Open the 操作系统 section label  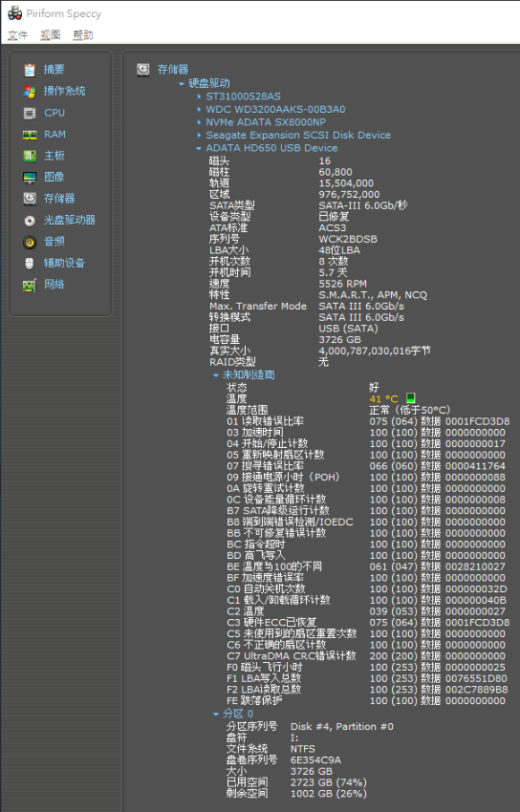point(64,91)
